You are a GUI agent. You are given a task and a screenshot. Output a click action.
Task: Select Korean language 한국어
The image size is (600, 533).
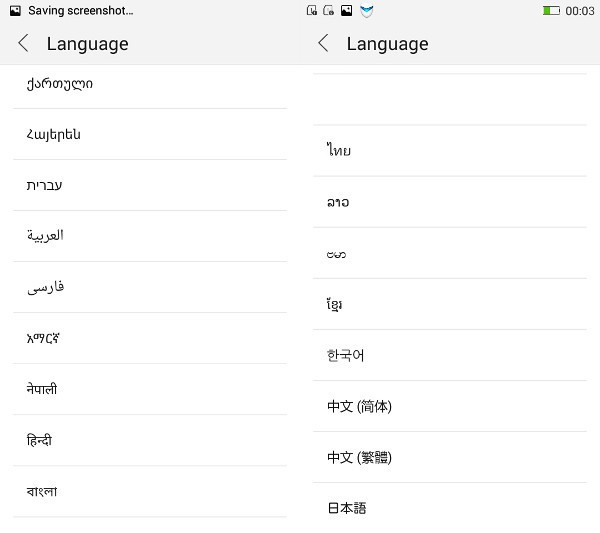346,355
